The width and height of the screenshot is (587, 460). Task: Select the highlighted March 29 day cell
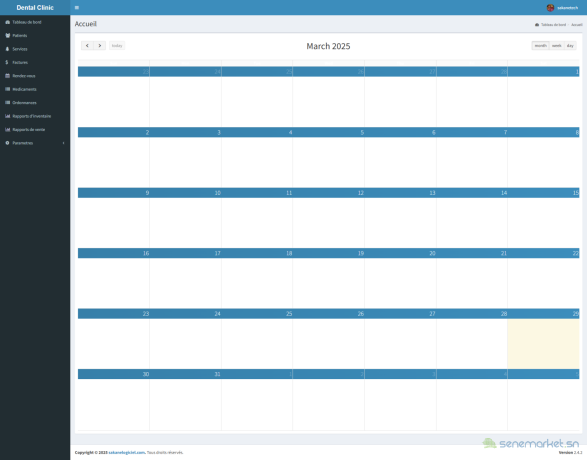click(543, 344)
